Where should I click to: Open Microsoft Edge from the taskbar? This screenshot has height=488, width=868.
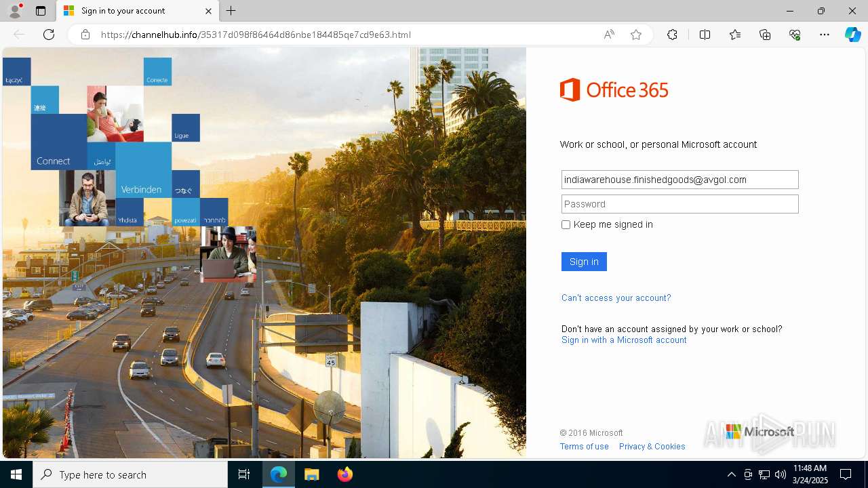(279, 474)
